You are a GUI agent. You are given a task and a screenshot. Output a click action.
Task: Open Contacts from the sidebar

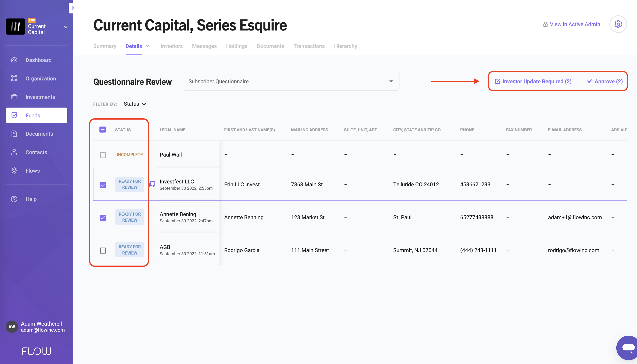pyautogui.click(x=37, y=152)
